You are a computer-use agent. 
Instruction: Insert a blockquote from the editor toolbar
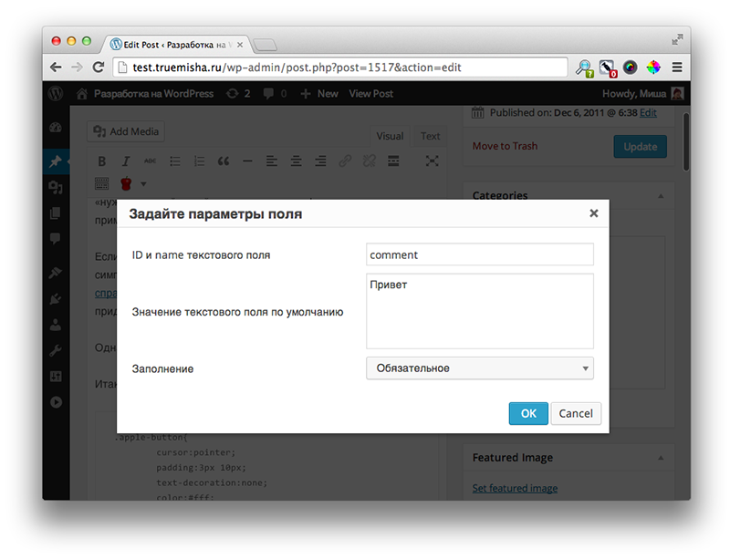[223, 161]
